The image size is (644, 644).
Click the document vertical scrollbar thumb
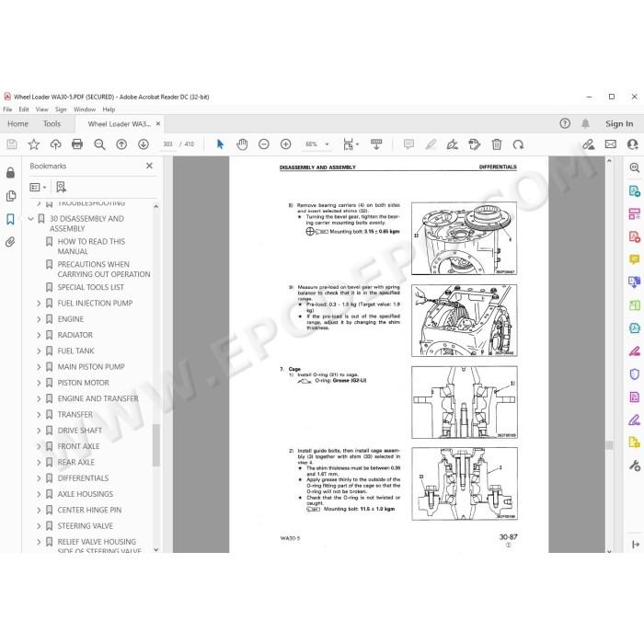pyautogui.click(x=609, y=445)
